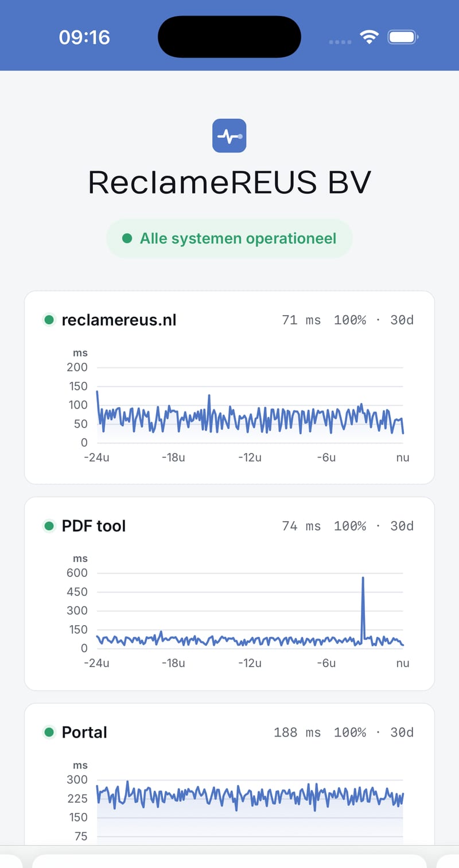Tap the green status dot beside Portal

pyautogui.click(x=49, y=732)
